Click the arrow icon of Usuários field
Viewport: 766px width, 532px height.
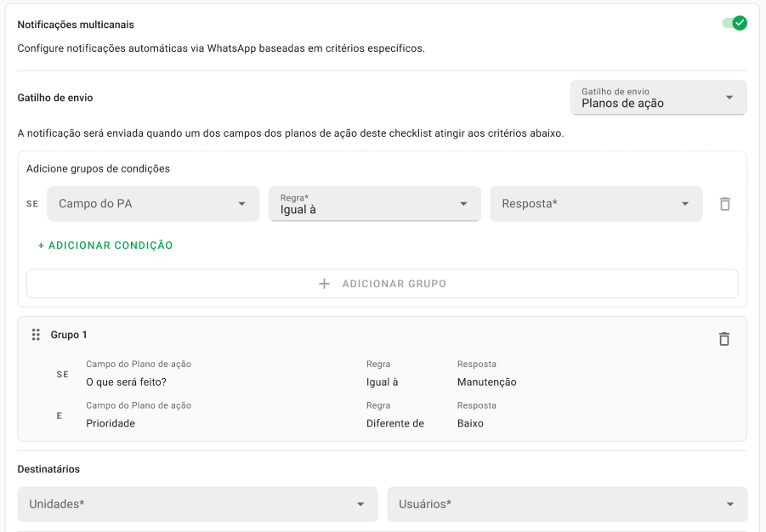coord(729,504)
